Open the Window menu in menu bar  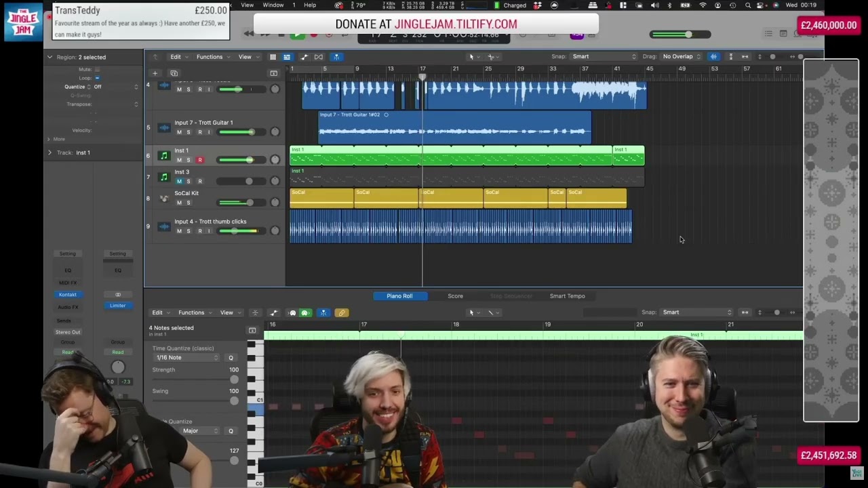[x=273, y=5]
